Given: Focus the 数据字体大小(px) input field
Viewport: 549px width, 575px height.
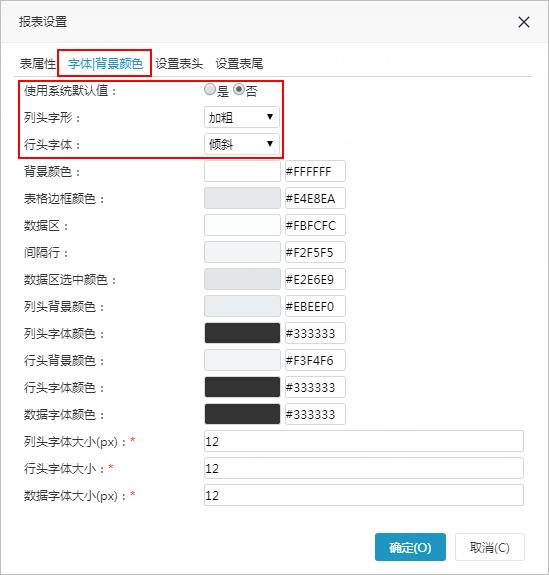Looking at the screenshot, I should [364, 495].
